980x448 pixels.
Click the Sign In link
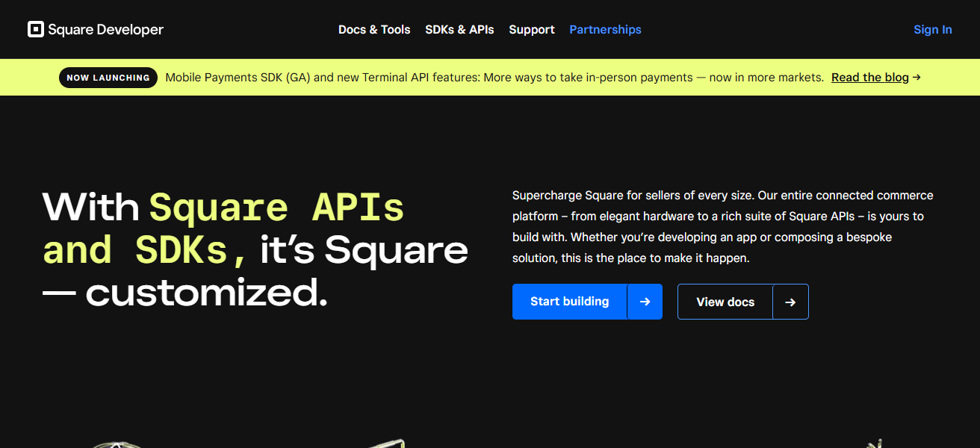coord(932,29)
